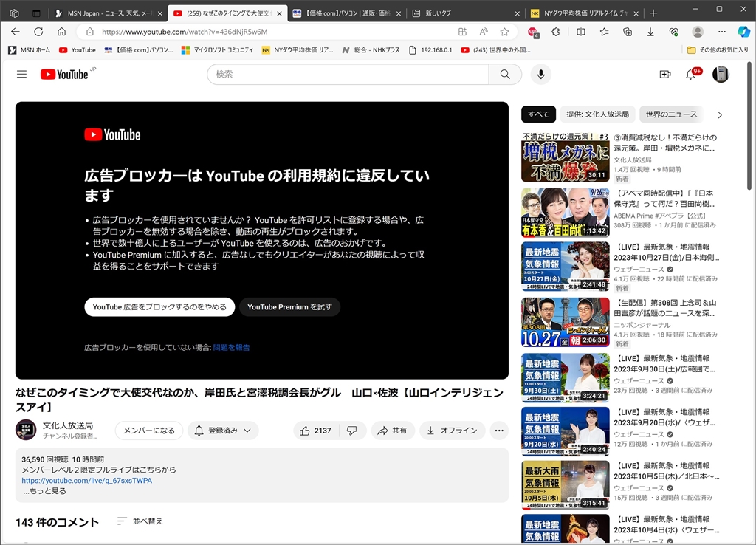Start voice search with the microphone icon
The image size is (756, 545).
click(x=541, y=75)
